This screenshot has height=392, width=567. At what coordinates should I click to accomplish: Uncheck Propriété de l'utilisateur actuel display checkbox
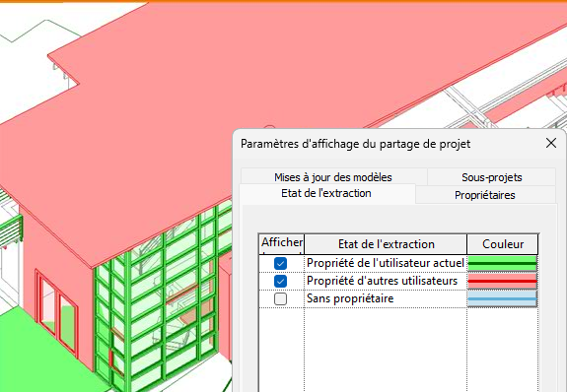click(281, 263)
